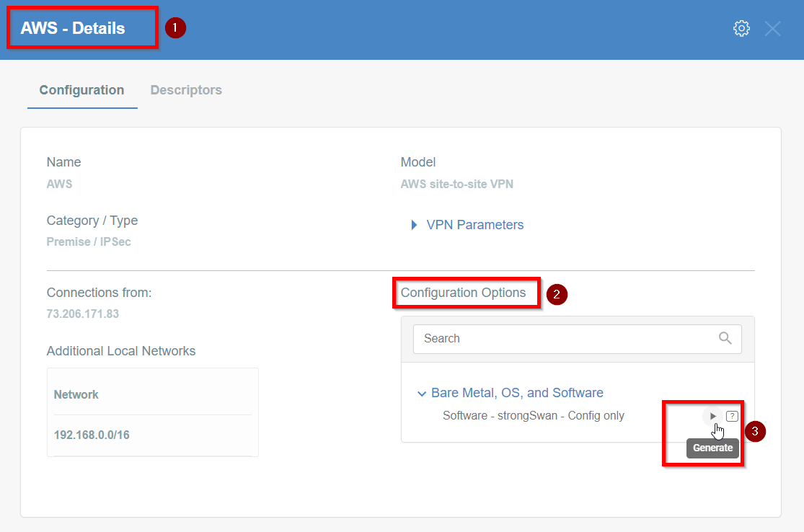This screenshot has height=532, width=804.
Task: Collapse Bare Metal, OS, and Software group
Action: pyautogui.click(x=511, y=393)
